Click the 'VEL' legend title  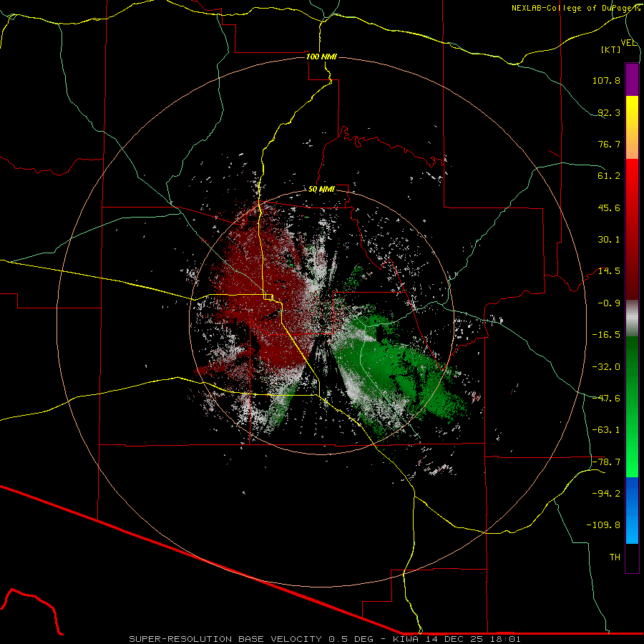pyautogui.click(x=628, y=43)
